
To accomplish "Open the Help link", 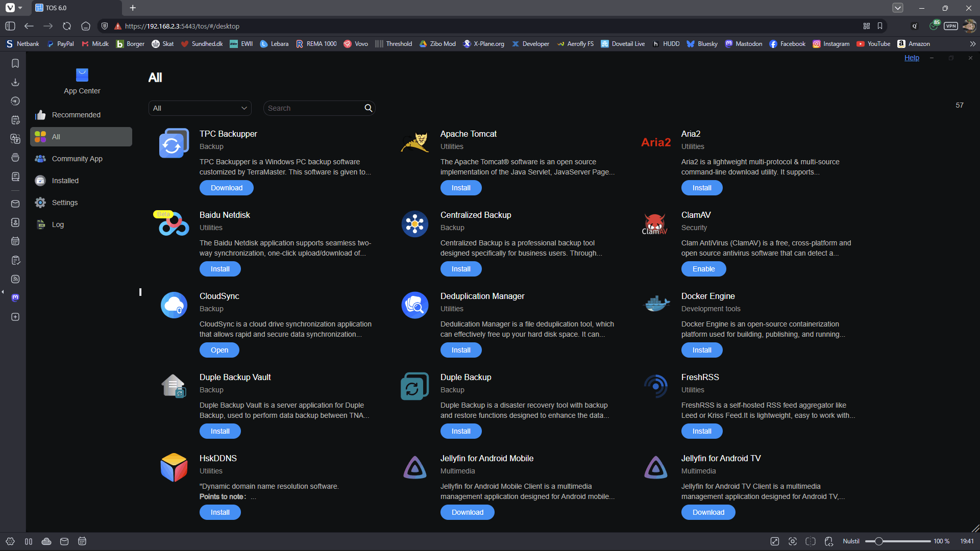I will pos(912,58).
